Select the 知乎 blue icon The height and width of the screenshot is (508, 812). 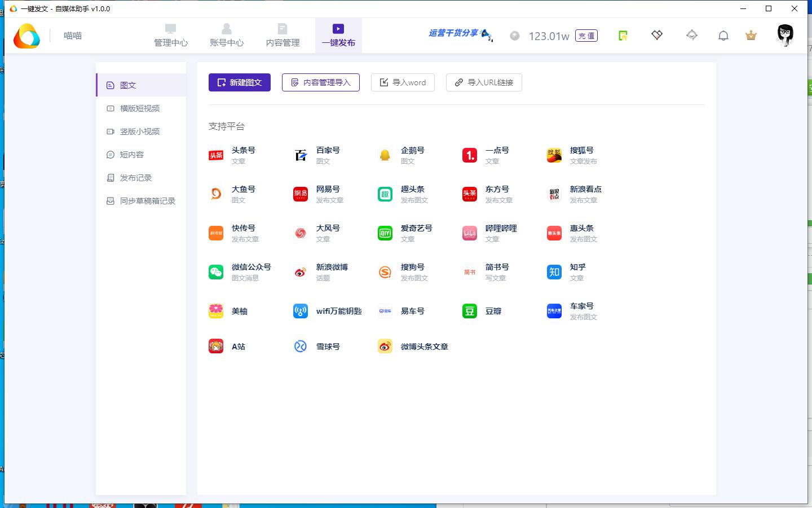click(x=554, y=272)
